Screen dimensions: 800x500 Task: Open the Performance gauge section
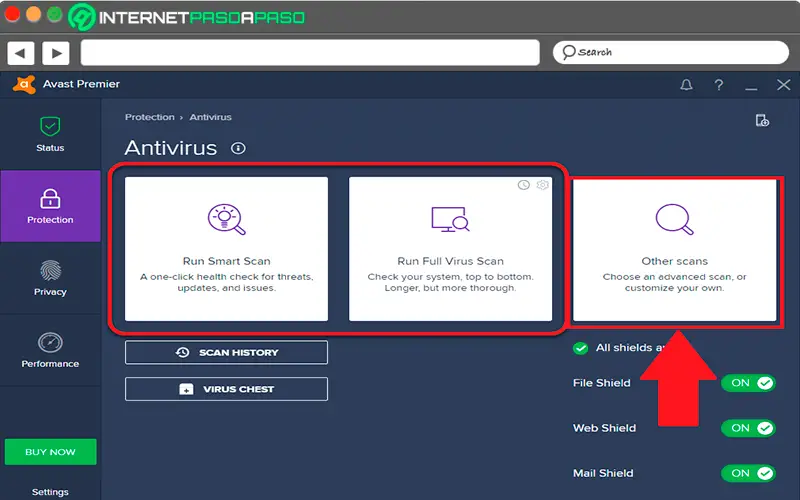pos(50,350)
